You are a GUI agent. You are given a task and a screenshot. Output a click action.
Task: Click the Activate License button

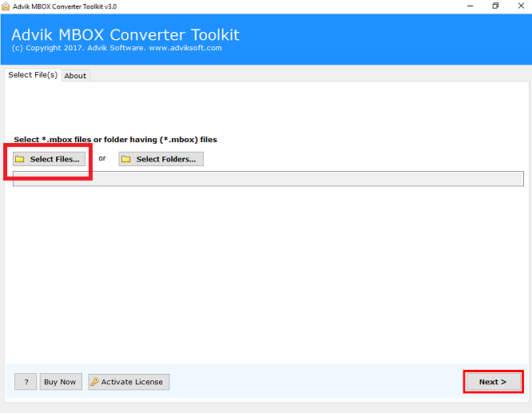click(129, 382)
